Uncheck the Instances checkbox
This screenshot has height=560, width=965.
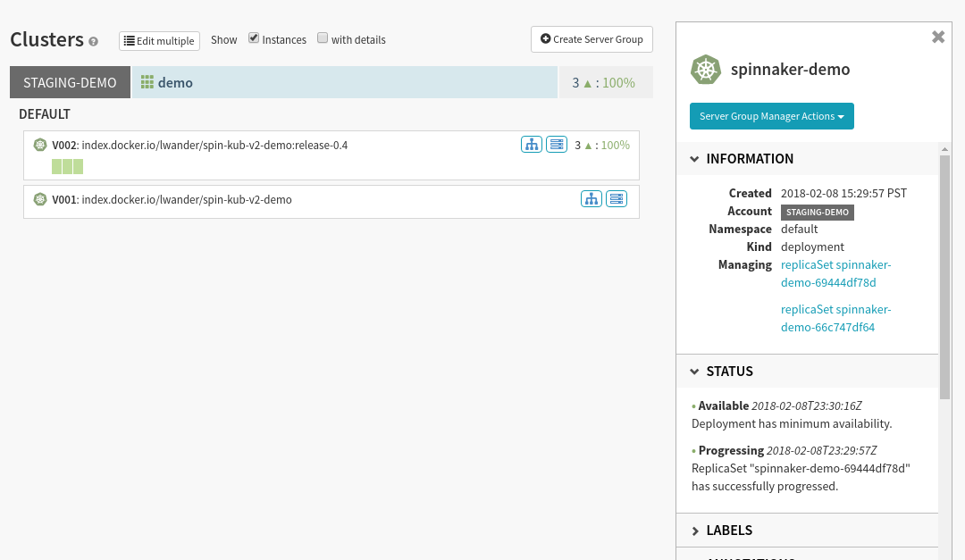[x=254, y=38]
